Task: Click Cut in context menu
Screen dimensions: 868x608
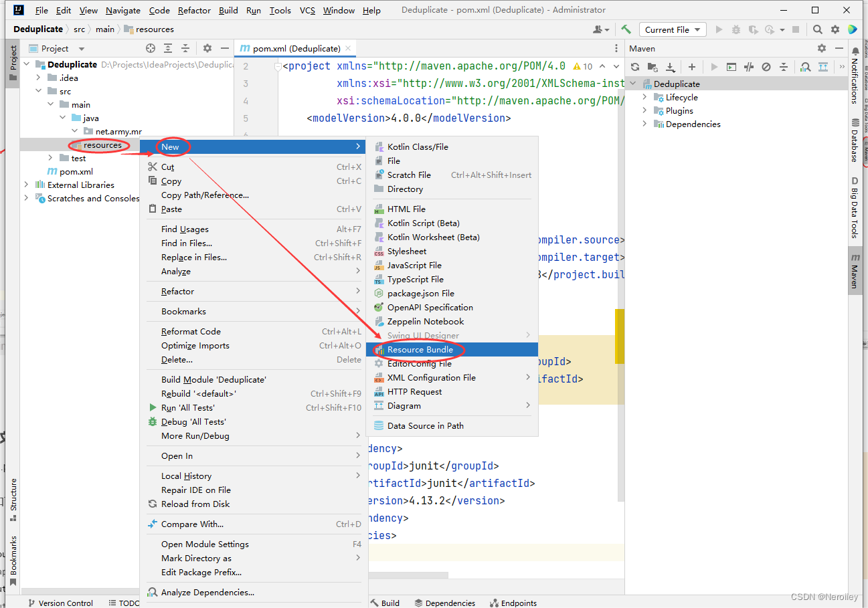Action: pyautogui.click(x=254, y=167)
